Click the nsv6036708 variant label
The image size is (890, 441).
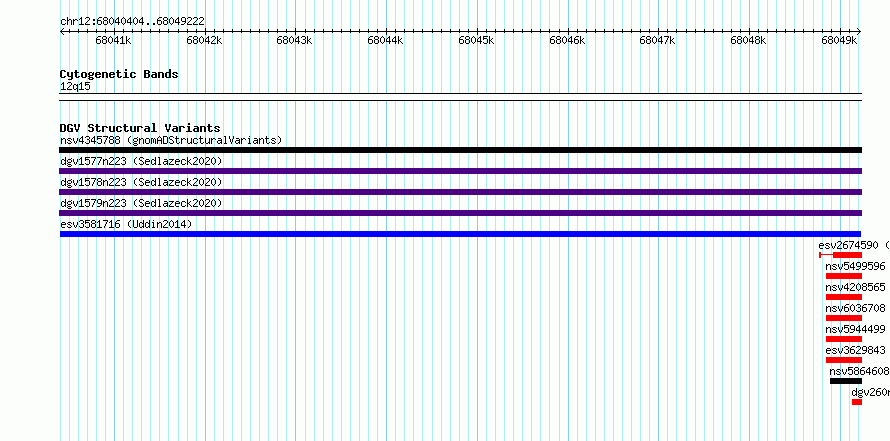tap(855, 308)
